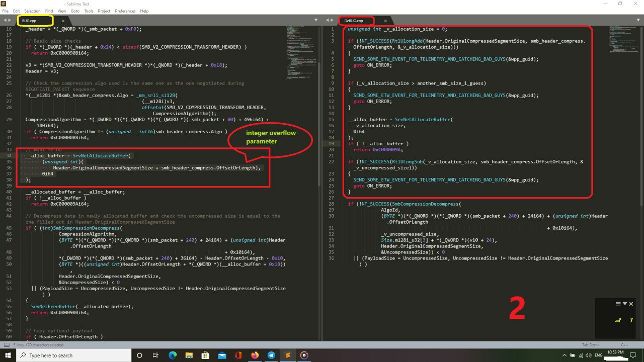Open the Preferences menu
644x362 pixels.
point(125,11)
